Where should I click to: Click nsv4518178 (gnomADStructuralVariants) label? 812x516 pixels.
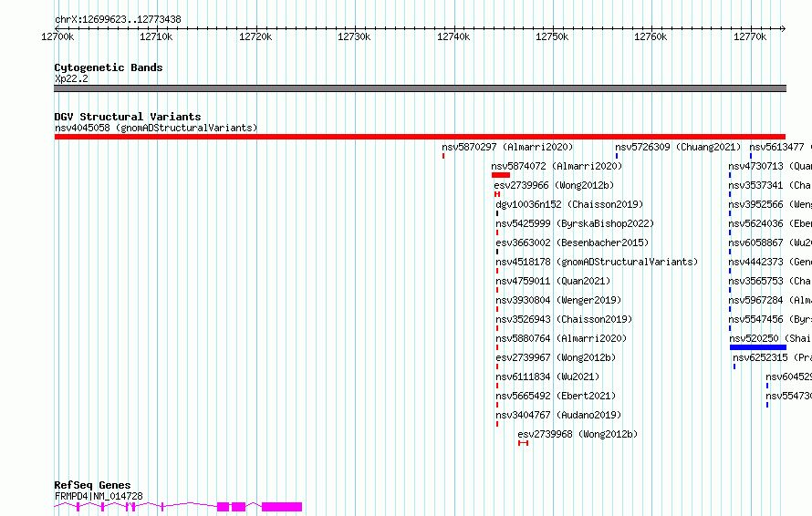click(597, 262)
